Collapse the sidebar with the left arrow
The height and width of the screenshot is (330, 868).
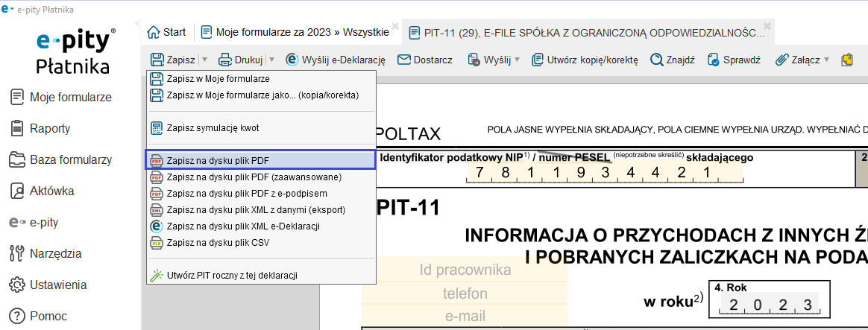click(136, 25)
